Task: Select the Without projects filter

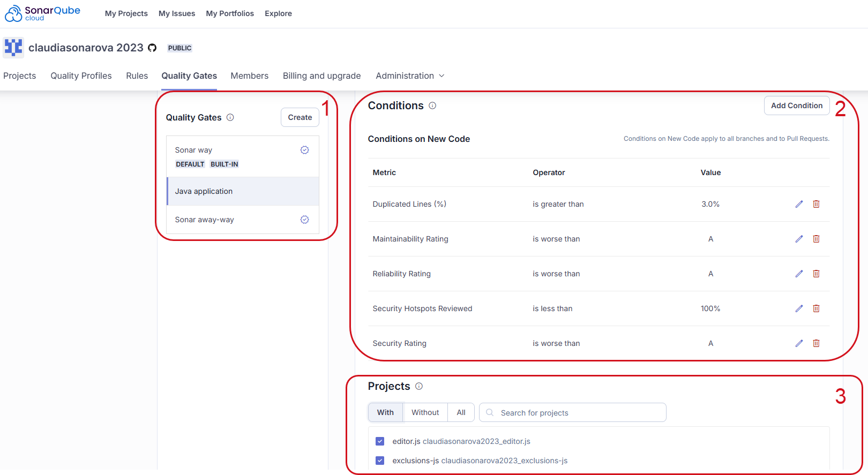Action: (x=425, y=412)
